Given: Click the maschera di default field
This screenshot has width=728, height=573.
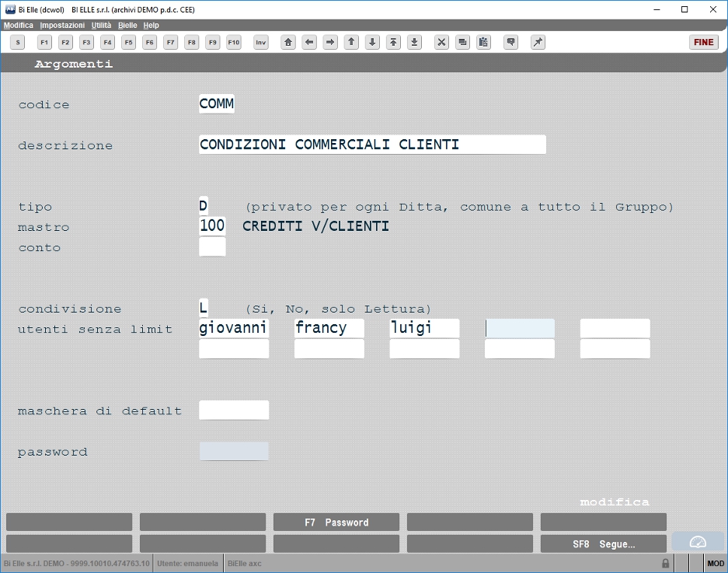Looking at the screenshot, I should coord(234,410).
